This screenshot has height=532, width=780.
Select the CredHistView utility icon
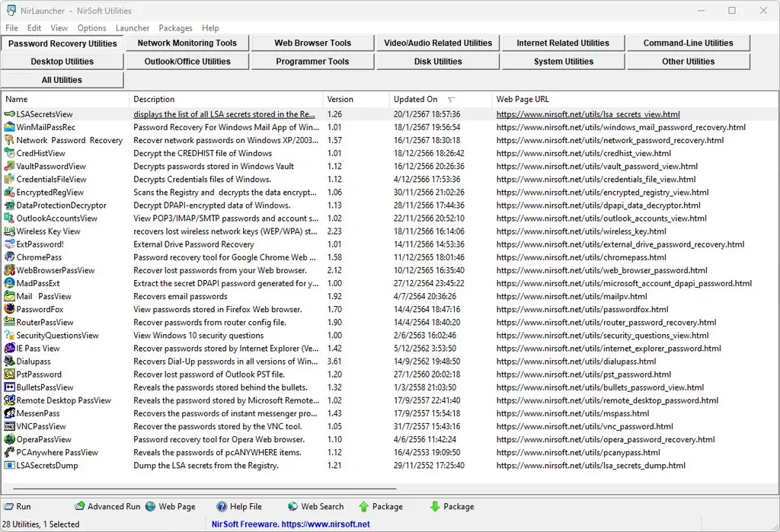point(9,153)
